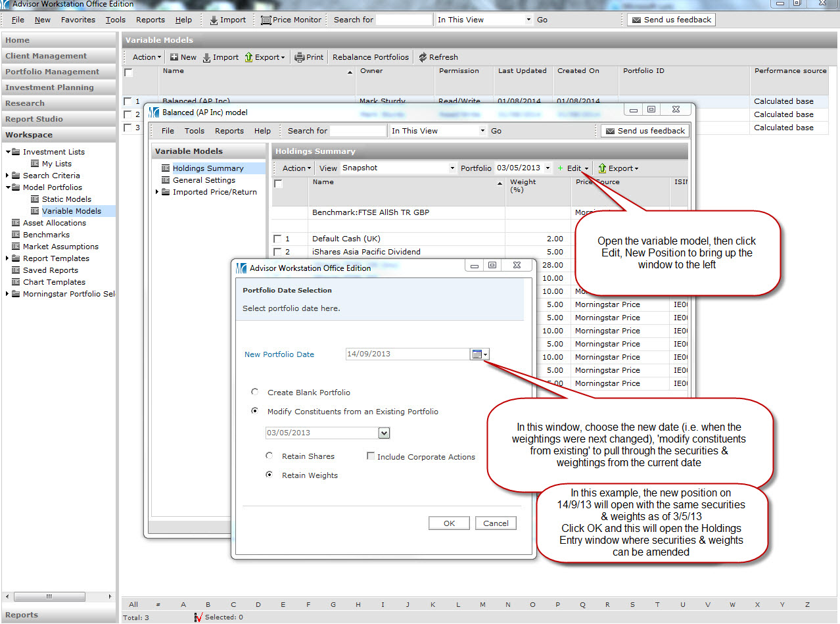
Task: Select the Retain Shares radio button
Action: [x=269, y=456]
